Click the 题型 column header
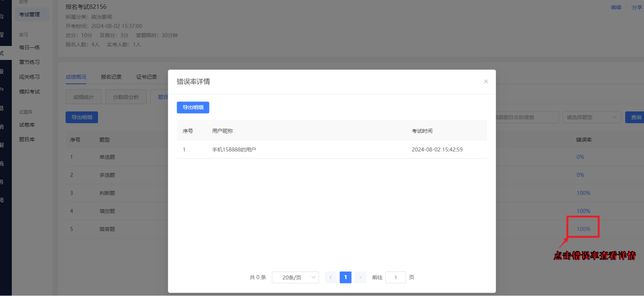This screenshot has width=644, height=296. click(x=105, y=140)
